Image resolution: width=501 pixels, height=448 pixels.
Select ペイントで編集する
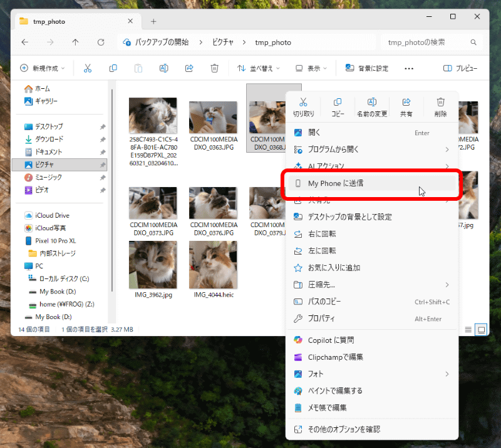(x=372, y=391)
